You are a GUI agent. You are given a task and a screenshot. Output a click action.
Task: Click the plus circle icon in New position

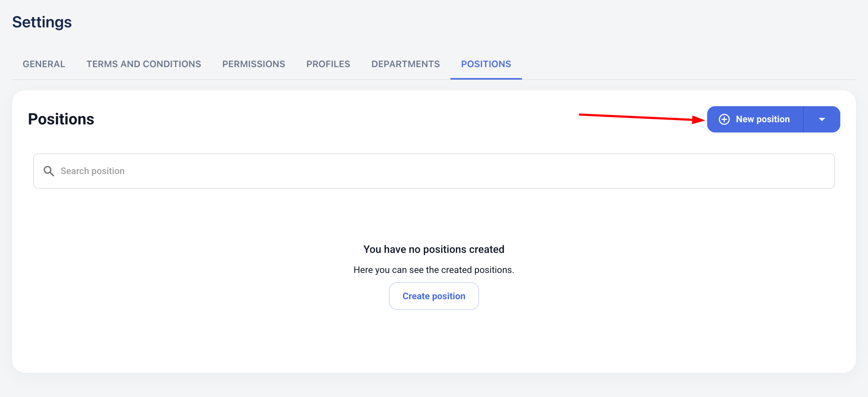[x=724, y=119]
